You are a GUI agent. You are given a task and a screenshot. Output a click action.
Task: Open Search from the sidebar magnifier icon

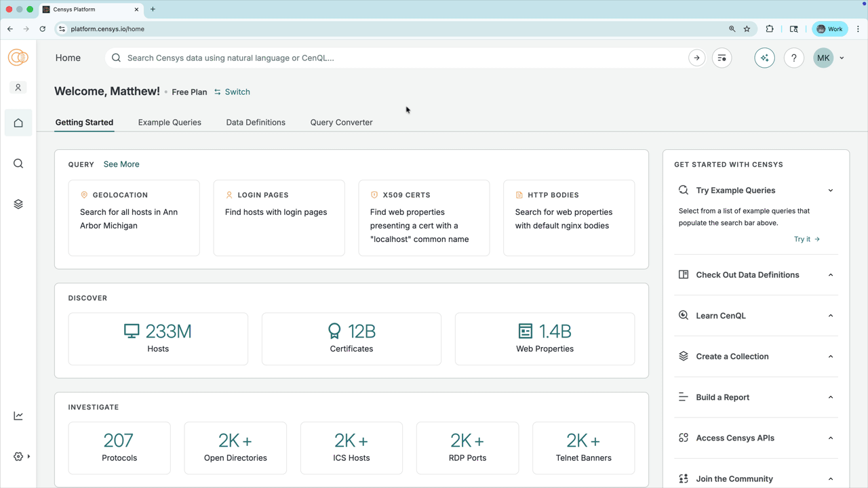tap(18, 163)
